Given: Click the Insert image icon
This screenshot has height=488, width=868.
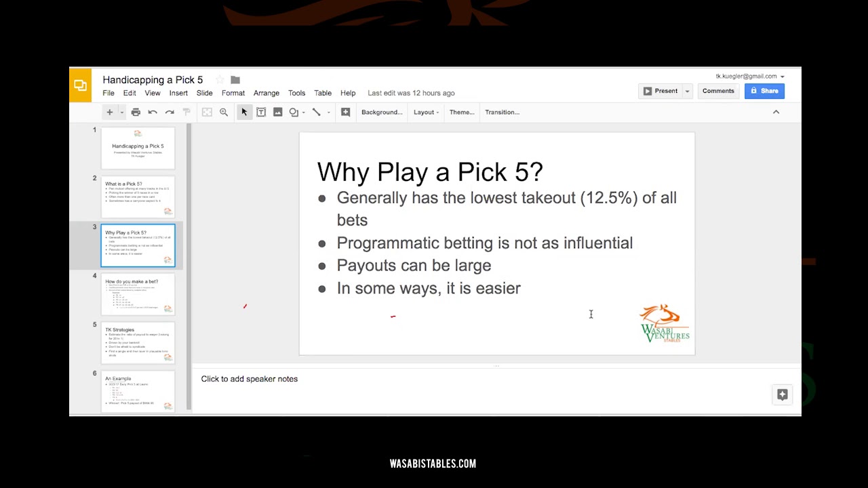Looking at the screenshot, I should click(x=277, y=112).
